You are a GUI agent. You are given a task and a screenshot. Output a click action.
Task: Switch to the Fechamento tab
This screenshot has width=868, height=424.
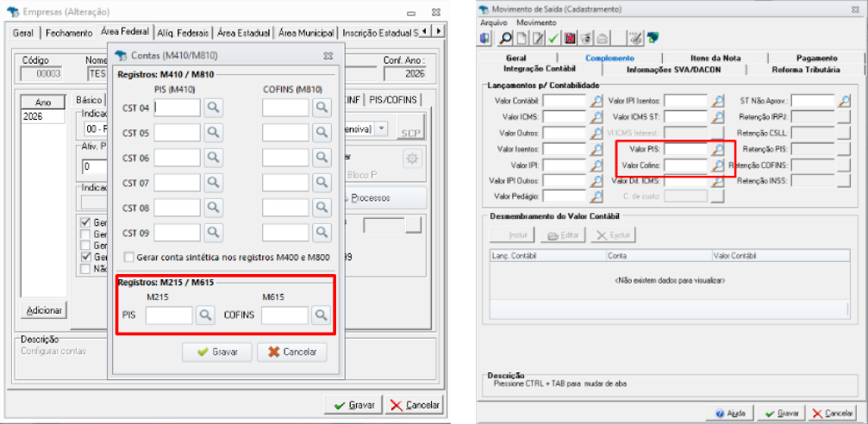[x=69, y=33]
